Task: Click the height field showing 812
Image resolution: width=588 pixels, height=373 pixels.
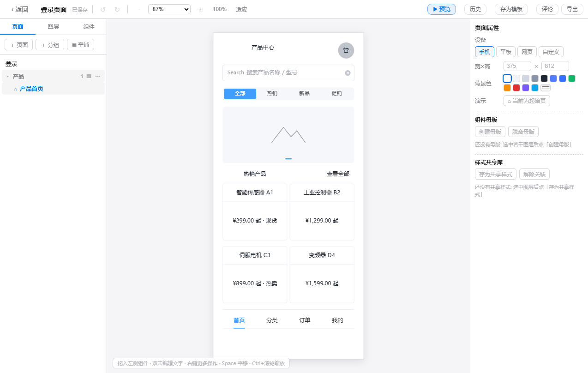Action: pos(555,66)
